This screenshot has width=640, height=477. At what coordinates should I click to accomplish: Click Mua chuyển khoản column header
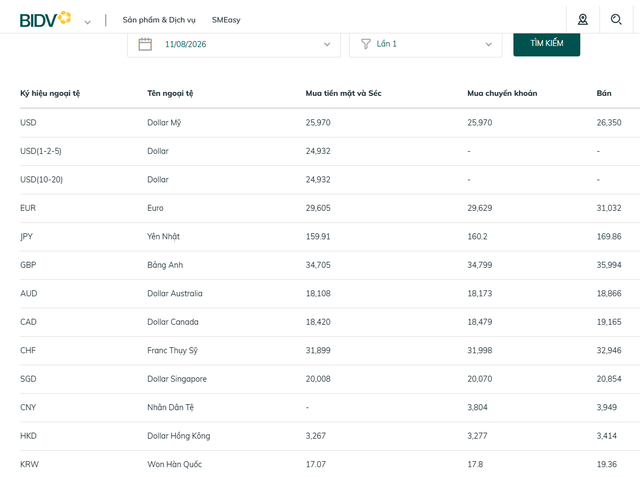502,93
